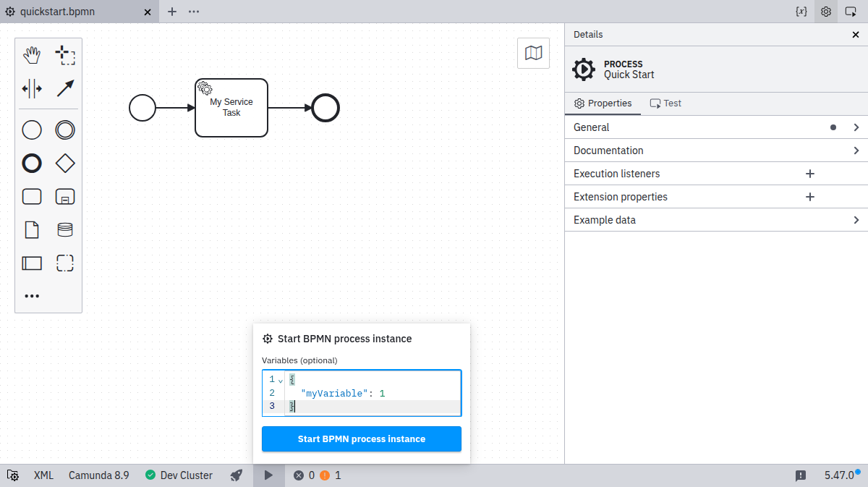Open the Dev Cluster connection selector

point(179,475)
